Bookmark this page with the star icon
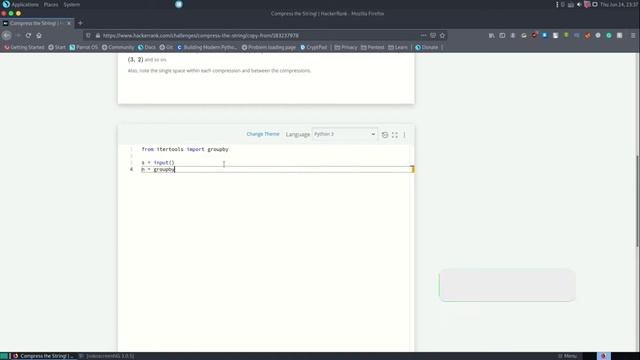 click(x=442, y=36)
